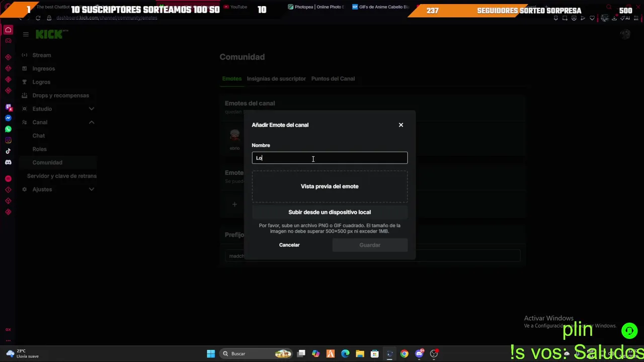Viewport: 644px width, 362px height.
Task: Open Discord from the taskbar
Action: (x=419, y=354)
